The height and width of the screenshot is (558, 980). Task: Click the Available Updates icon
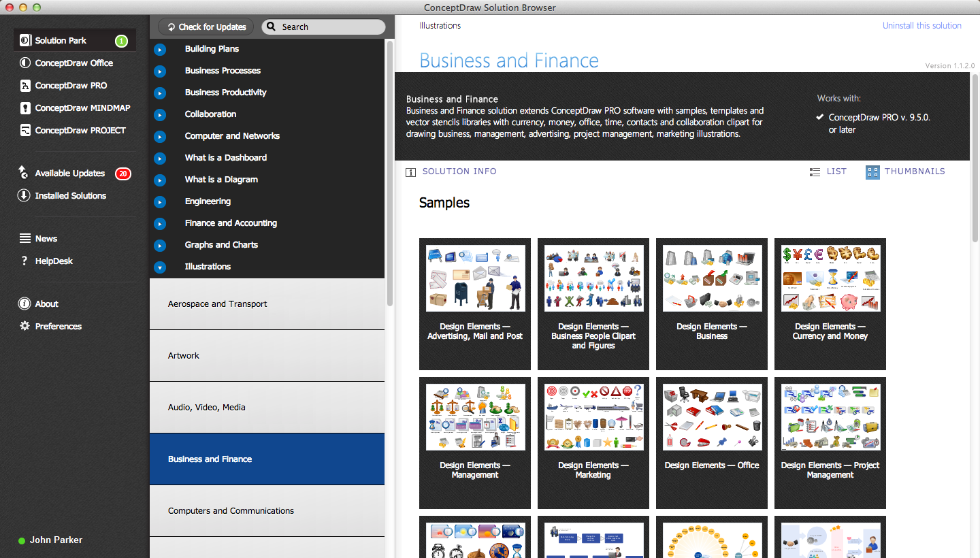coord(24,172)
